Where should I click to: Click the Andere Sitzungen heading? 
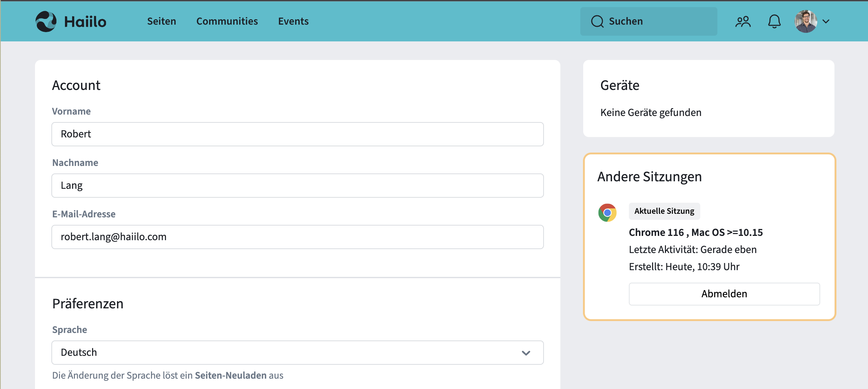click(x=650, y=177)
